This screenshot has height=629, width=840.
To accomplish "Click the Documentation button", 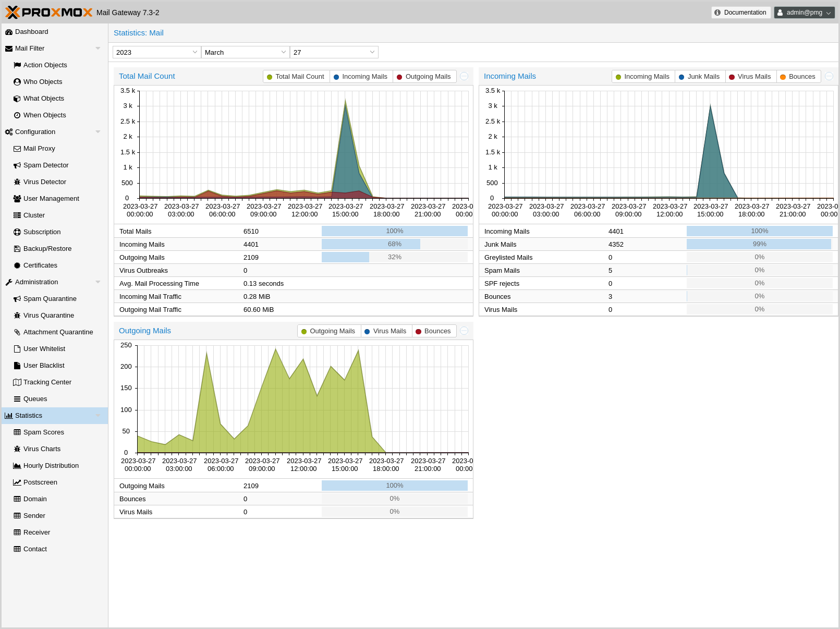I will (x=740, y=13).
